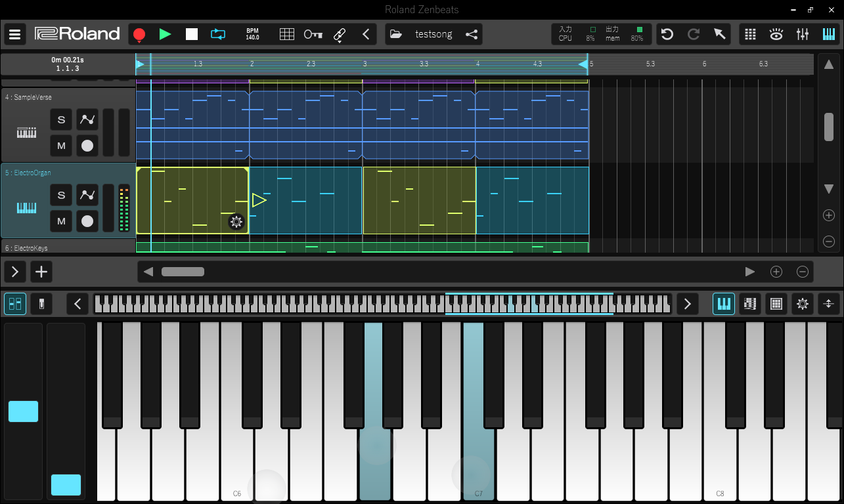Open the ElectroOrgan instrument icon
This screenshot has height=504, width=844.
pyautogui.click(x=26, y=208)
